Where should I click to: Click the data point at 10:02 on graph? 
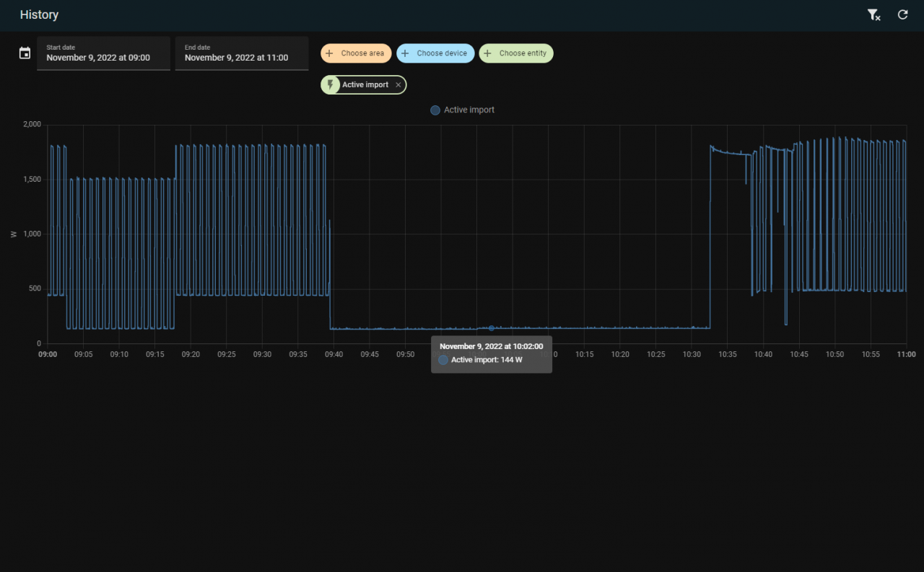[492, 328]
